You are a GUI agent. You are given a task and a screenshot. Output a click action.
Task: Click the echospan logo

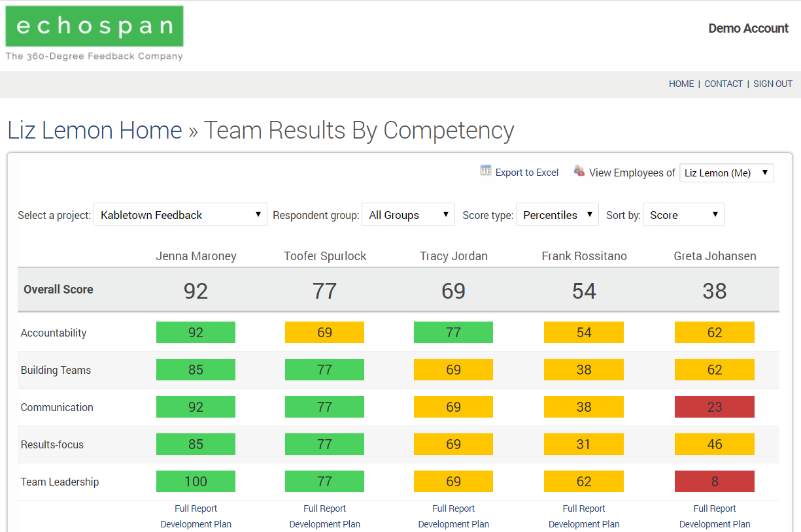(x=94, y=34)
